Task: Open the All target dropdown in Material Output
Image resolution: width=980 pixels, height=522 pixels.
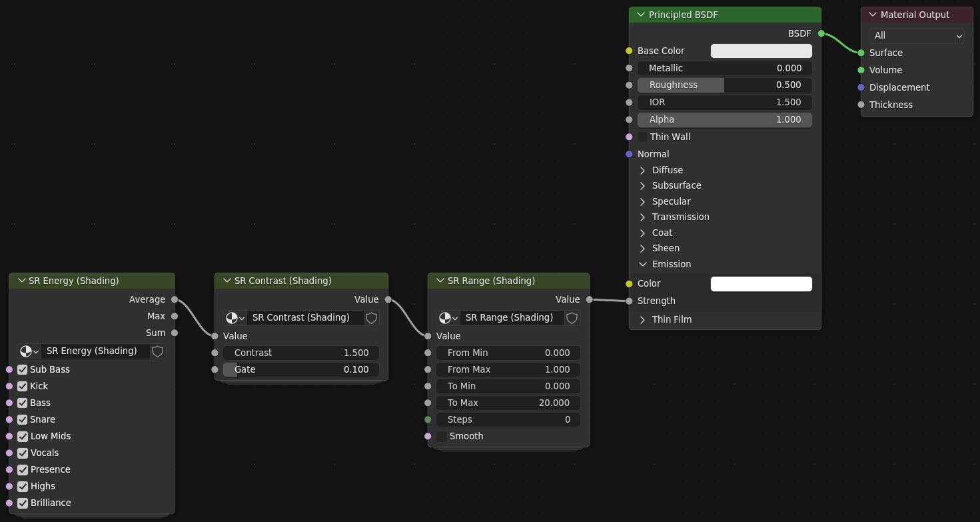Action: click(x=917, y=36)
